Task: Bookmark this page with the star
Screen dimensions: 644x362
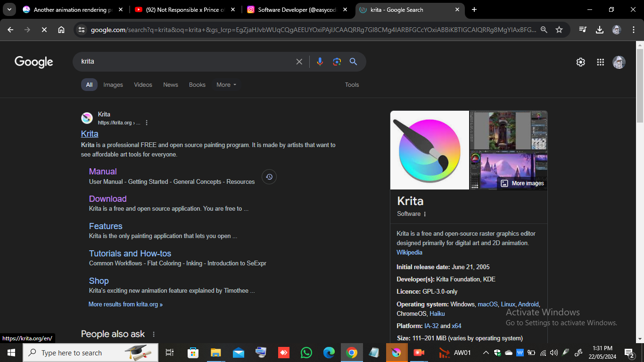Action: point(559,30)
